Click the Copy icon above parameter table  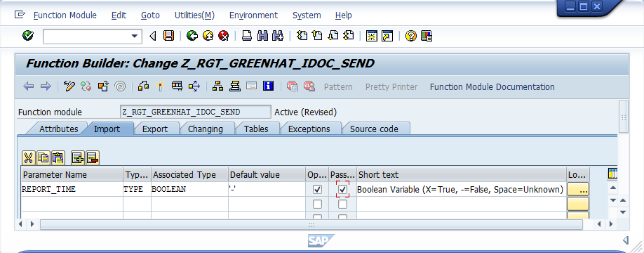[x=43, y=157]
